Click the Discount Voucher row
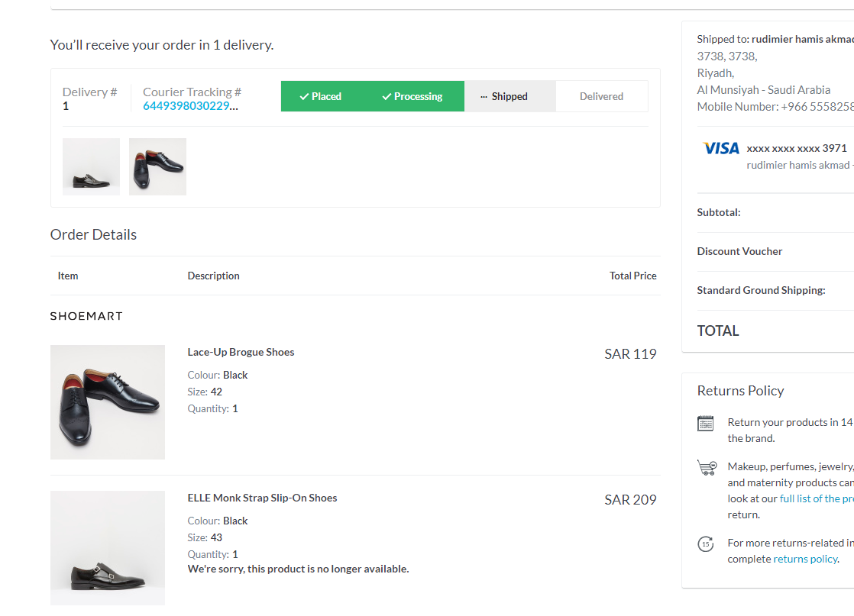This screenshot has width=854, height=616. pos(739,251)
